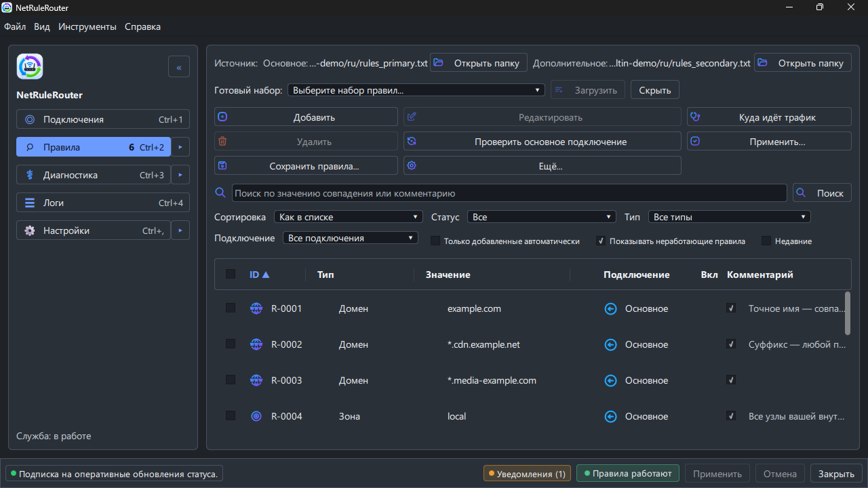This screenshot has width=868, height=488.
Task: Open the Справка menu
Action: tap(143, 26)
